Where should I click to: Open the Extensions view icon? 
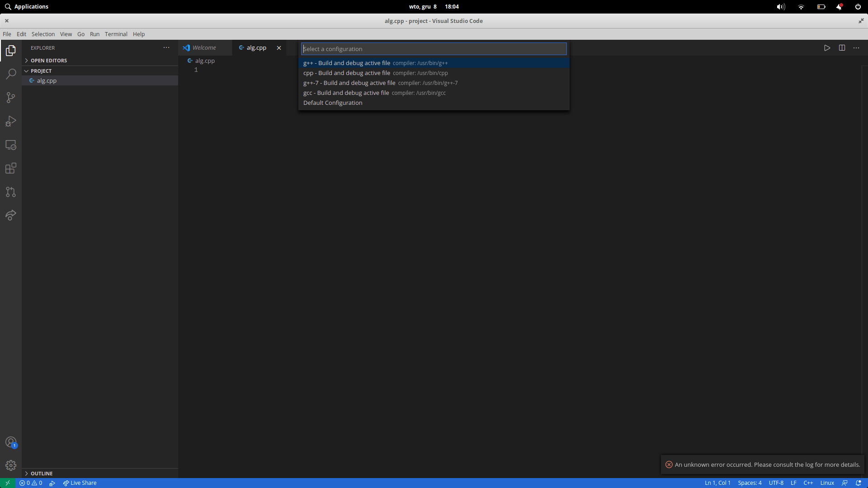click(x=11, y=169)
